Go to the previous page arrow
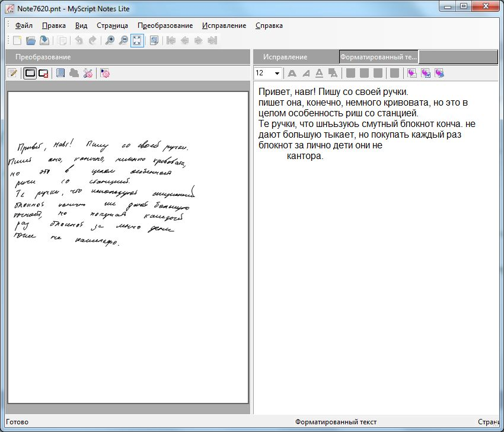 point(185,40)
